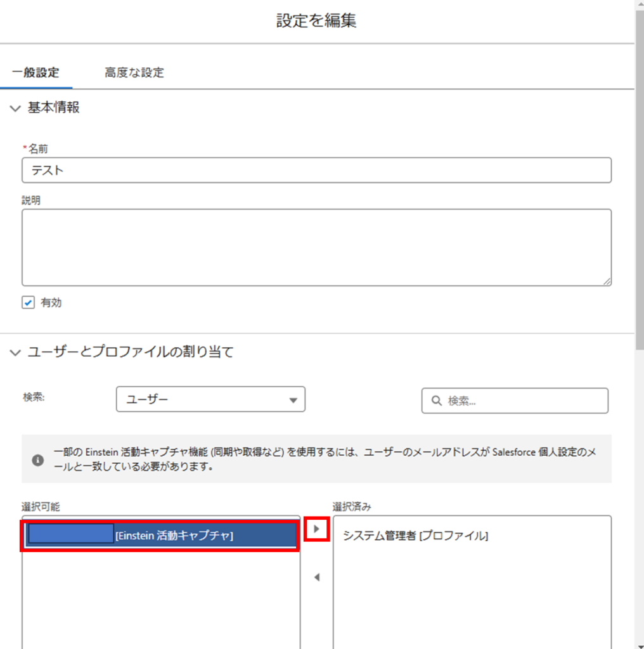Click the scrollbar up arrow at top

point(640,3)
